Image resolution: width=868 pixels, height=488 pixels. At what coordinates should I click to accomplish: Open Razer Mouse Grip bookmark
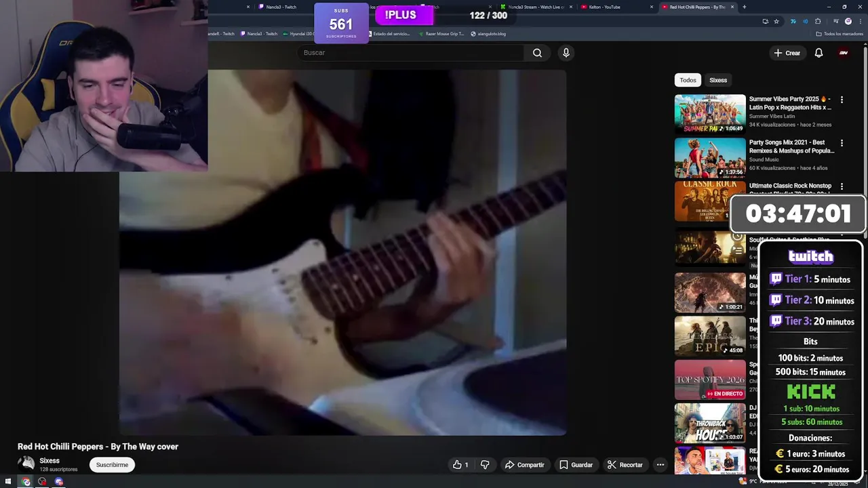(x=441, y=33)
